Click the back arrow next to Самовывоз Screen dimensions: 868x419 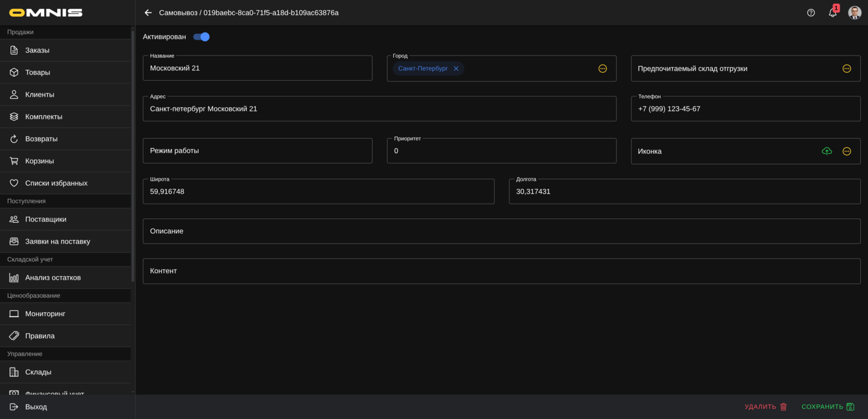tap(148, 13)
